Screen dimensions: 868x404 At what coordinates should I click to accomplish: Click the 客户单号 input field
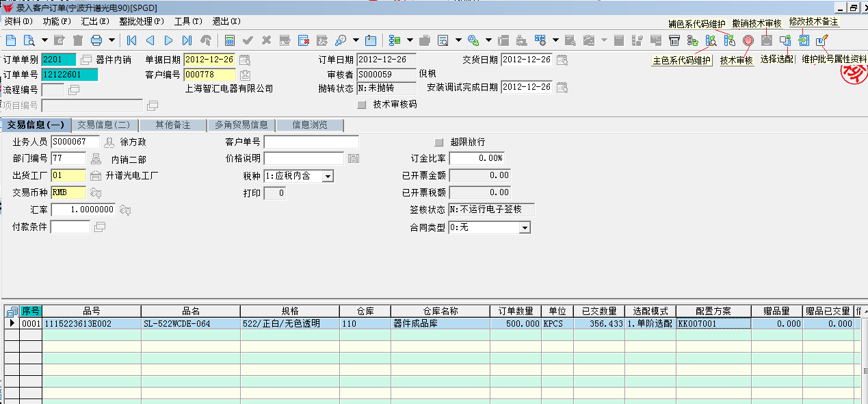[311, 142]
